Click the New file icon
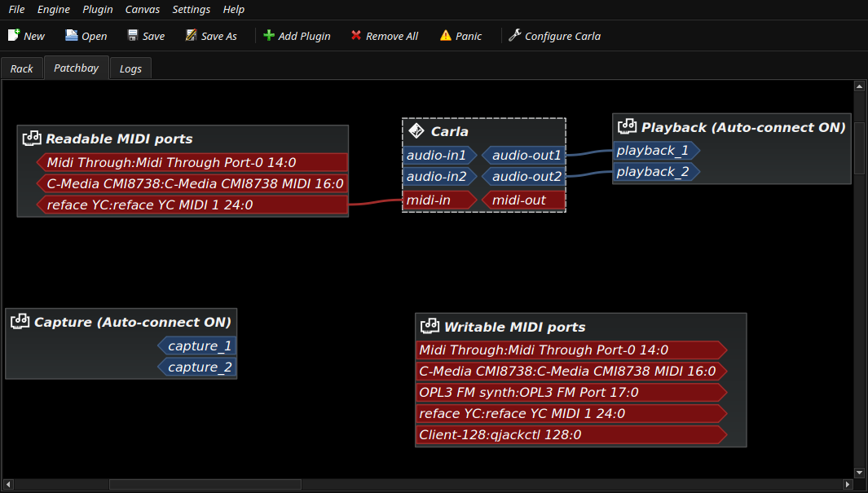 pyautogui.click(x=14, y=35)
